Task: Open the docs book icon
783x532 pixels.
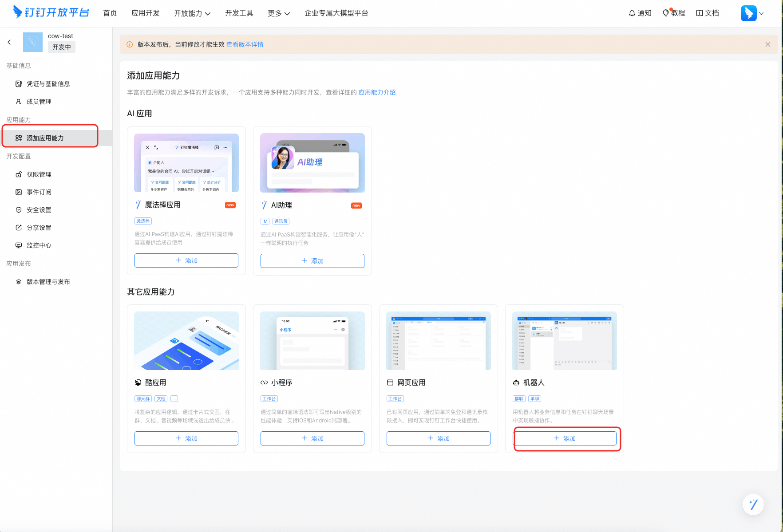Action: coord(700,13)
